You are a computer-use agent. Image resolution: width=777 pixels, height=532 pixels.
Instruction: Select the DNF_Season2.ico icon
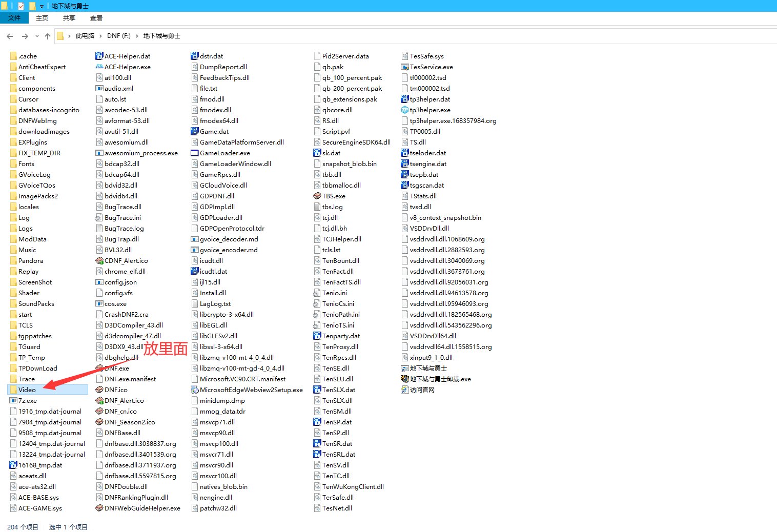(x=99, y=422)
